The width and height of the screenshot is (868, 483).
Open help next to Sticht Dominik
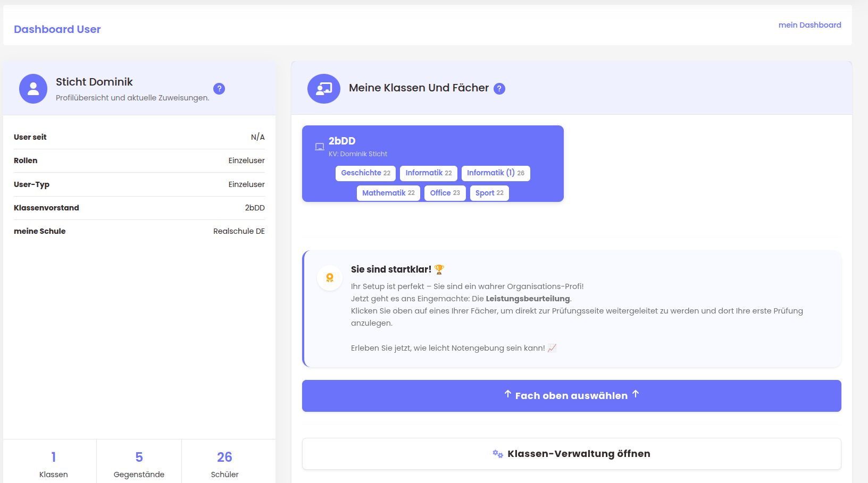click(219, 89)
